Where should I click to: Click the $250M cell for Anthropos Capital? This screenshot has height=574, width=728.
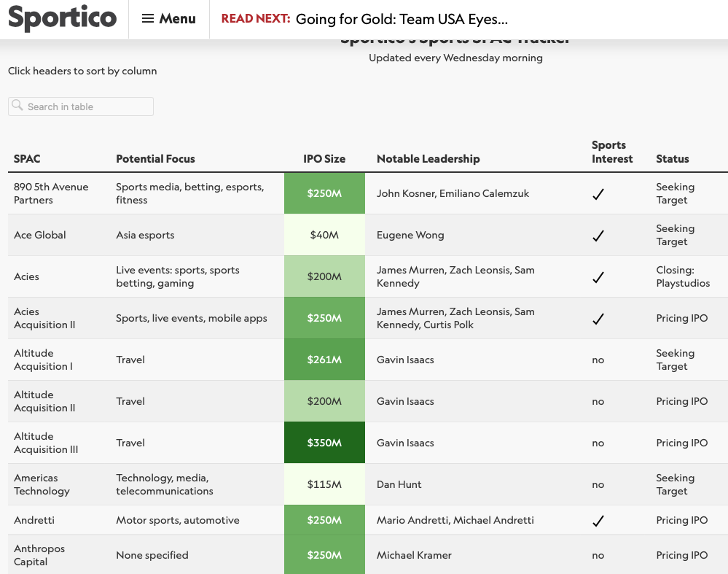[324, 554]
